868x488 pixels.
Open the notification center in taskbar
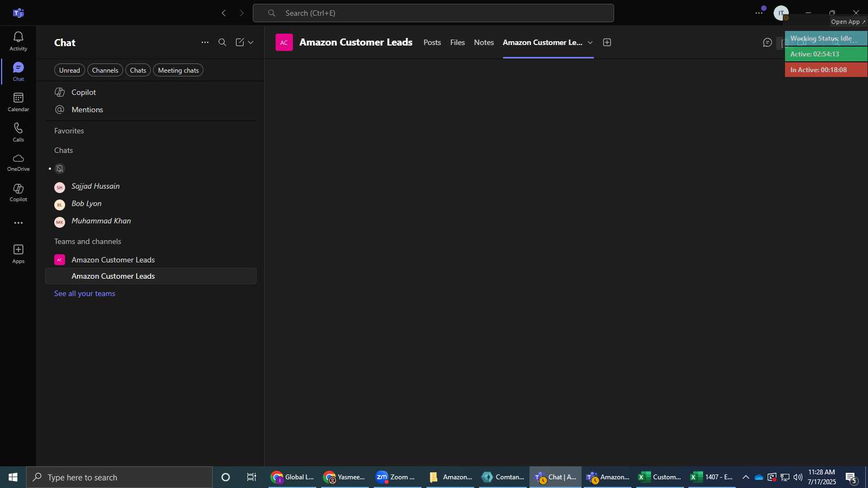[851, 478]
